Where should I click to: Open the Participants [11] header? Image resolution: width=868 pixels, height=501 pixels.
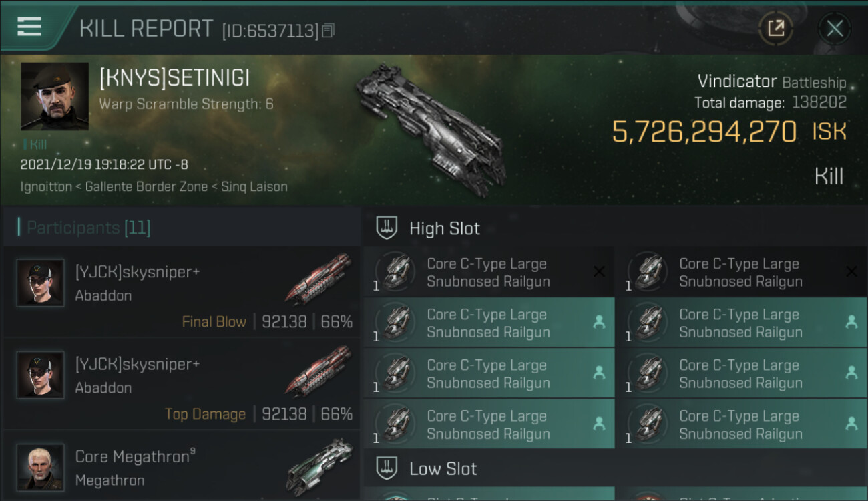tap(88, 228)
